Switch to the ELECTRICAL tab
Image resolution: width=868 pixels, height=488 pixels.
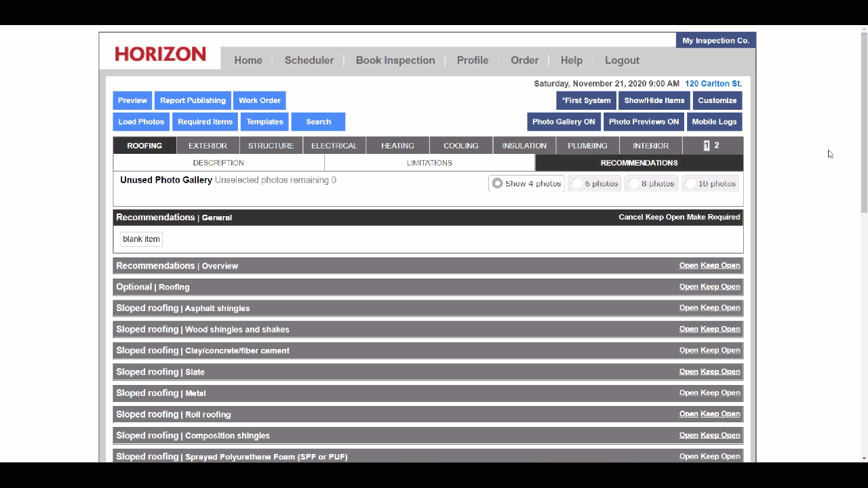[x=334, y=146]
